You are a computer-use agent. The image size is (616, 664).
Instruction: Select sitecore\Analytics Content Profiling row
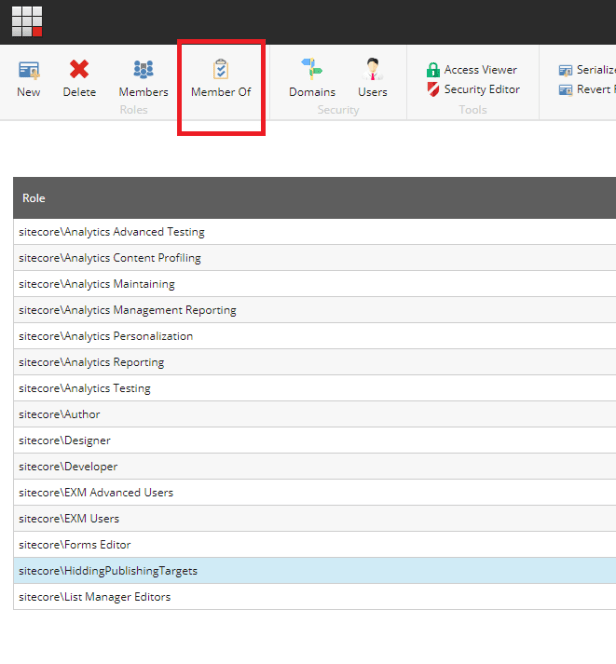pos(110,258)
